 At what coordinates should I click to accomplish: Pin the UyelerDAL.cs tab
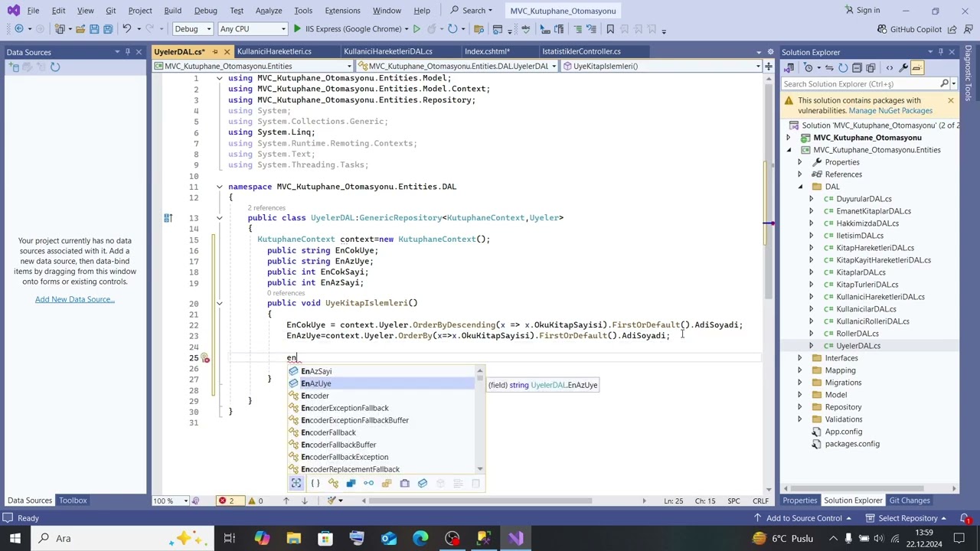tap(215, 51)
